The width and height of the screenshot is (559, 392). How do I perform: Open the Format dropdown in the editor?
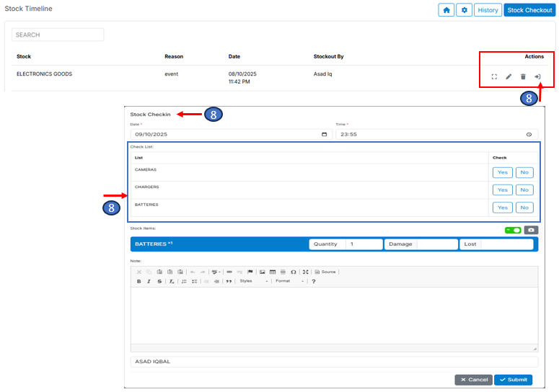point(290,281)
